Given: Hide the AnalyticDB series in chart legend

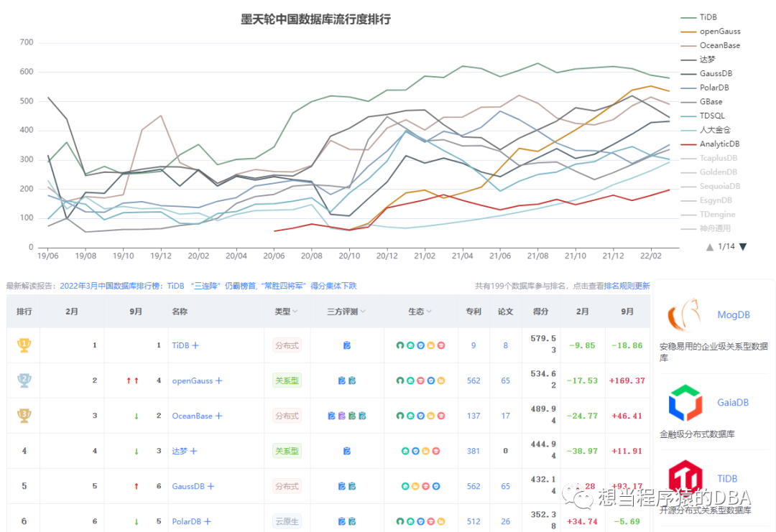Looking at the screenshot, I should (710, 144).
